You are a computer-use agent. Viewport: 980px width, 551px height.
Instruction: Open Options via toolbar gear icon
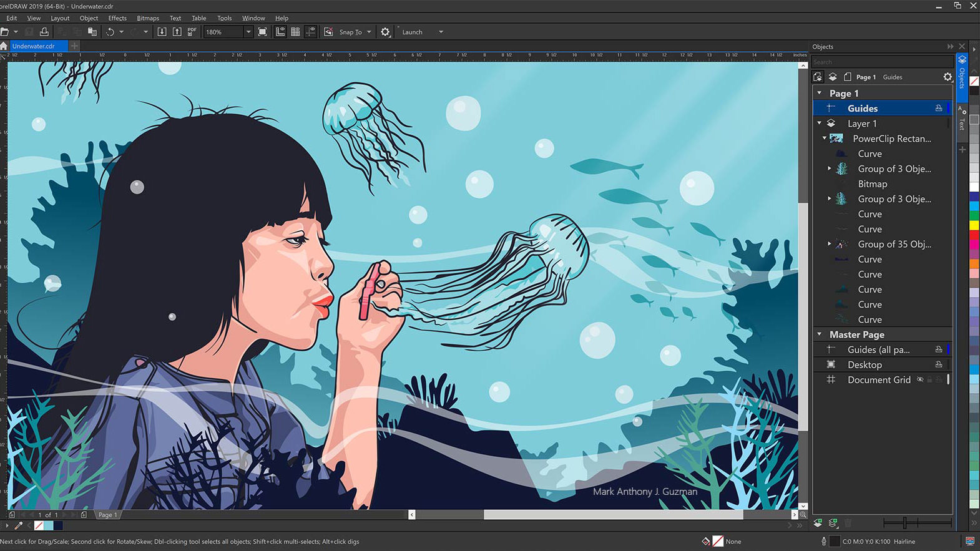386,32
